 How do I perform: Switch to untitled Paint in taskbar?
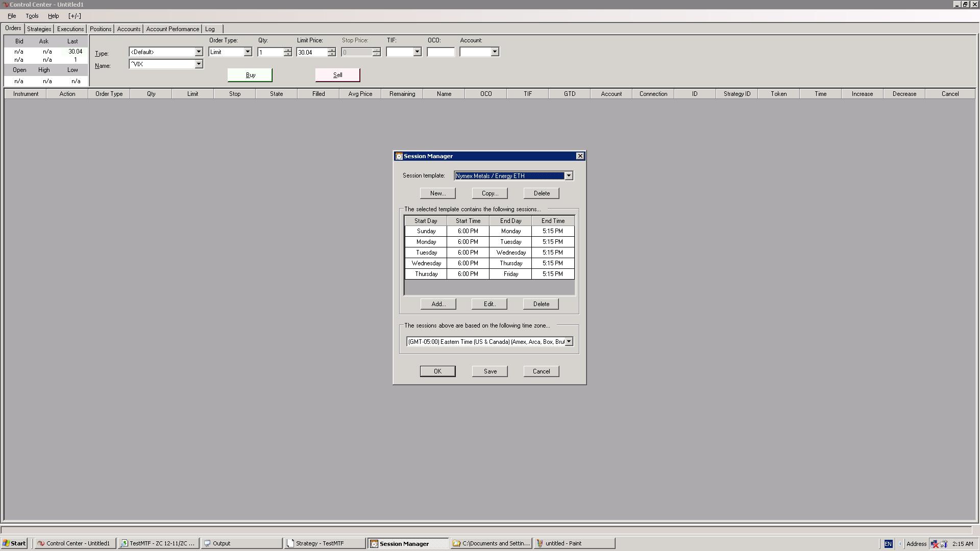point(574,543)
